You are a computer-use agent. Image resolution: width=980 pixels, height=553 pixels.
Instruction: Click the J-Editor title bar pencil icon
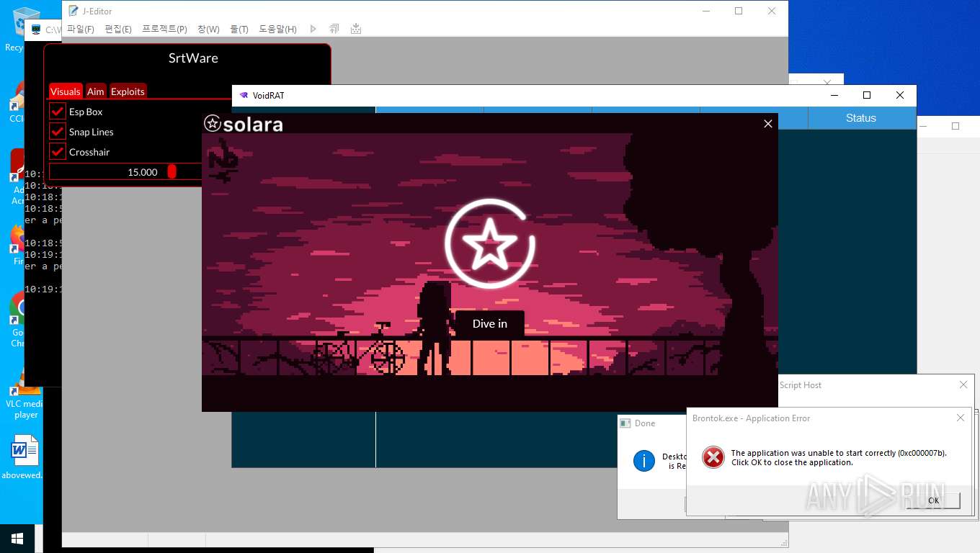pyautogui.click(x=73, y=11)
